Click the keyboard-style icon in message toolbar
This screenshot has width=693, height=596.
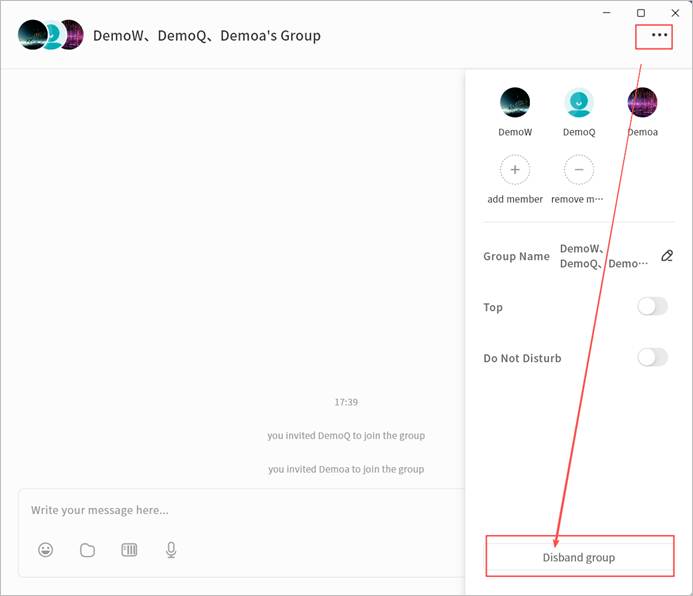coord(129,550)
